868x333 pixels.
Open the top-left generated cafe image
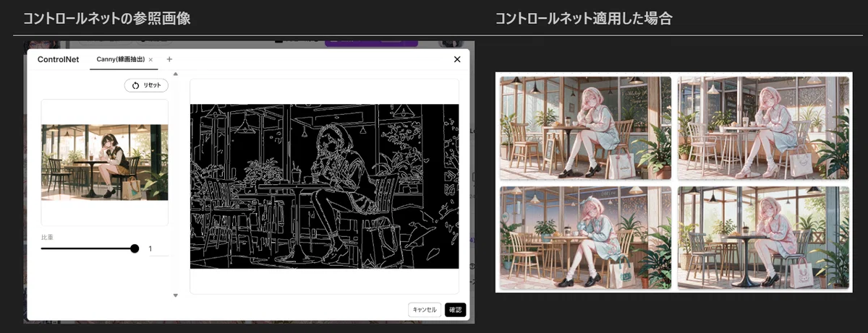pyautogui.click(x=585, y=129)
